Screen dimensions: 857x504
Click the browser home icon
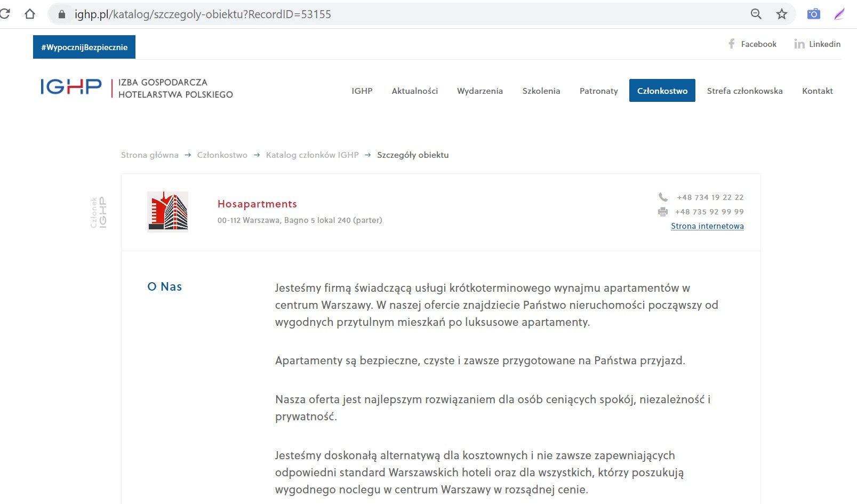click(x=30, y=14)
